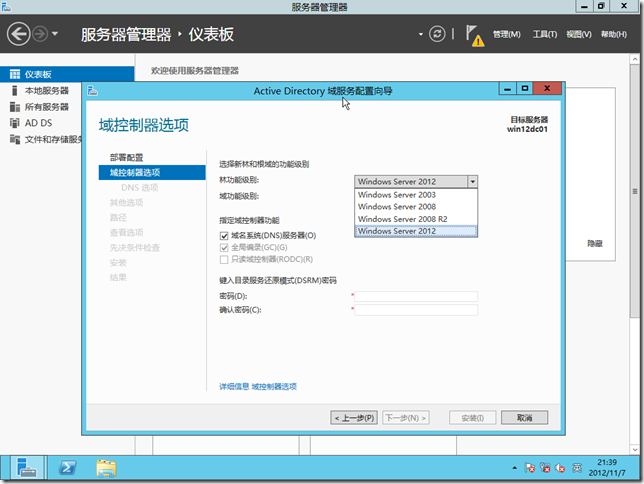
Task: Open the 管理(M) menu
Action: coord(506,35)
